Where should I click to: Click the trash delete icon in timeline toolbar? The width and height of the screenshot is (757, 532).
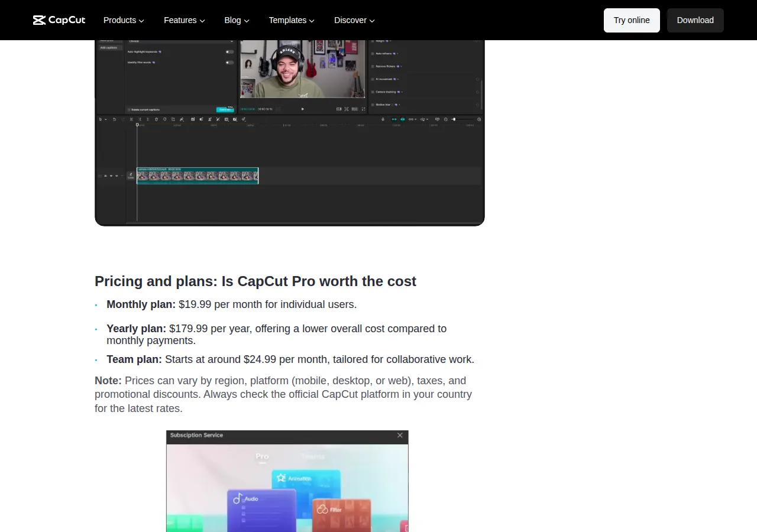point(156,119)
